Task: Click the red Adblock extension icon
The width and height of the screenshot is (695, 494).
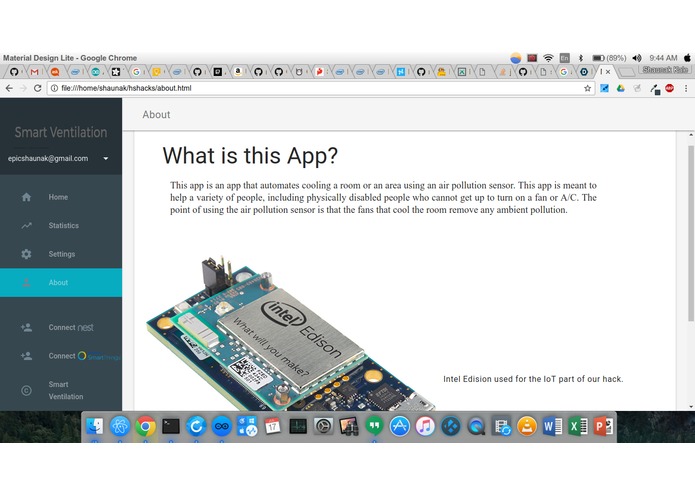Action: pyautogui.click(x=670, y=88)
